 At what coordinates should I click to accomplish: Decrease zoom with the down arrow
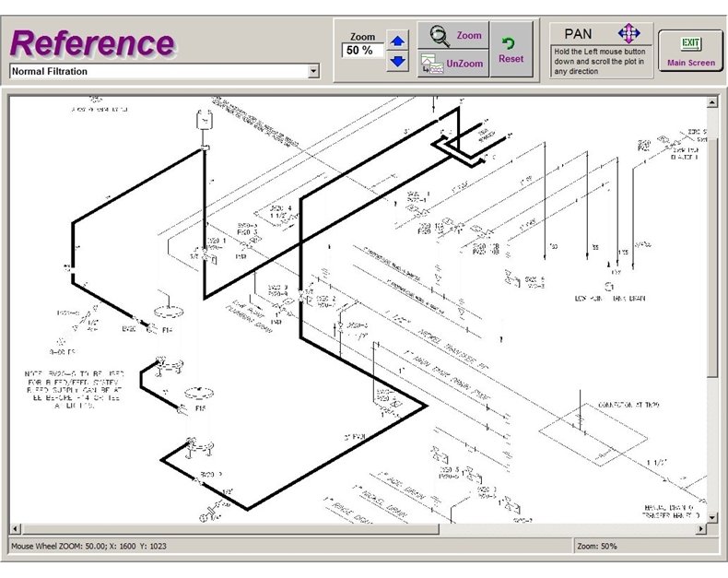click(397, 62)
